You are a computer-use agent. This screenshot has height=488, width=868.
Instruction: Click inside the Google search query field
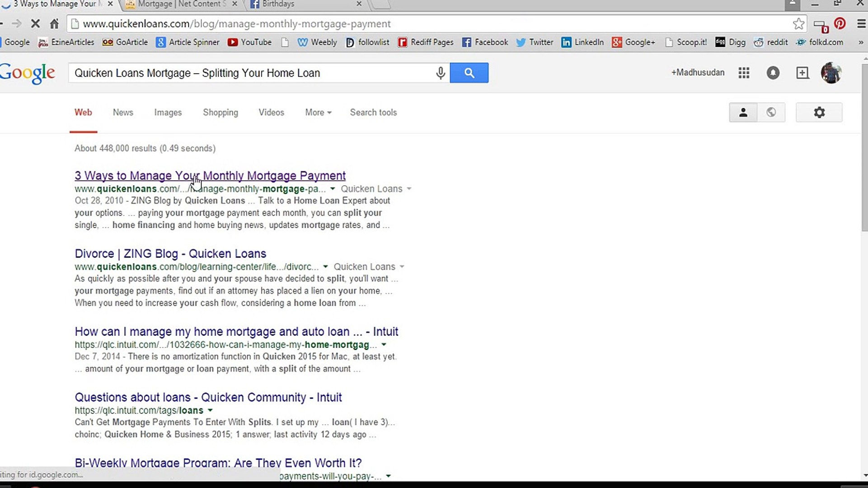coord(249,73)
